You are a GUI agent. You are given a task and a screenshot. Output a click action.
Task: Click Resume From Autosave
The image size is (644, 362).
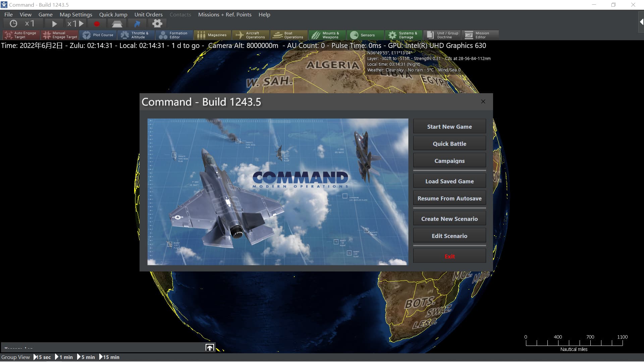pyautogui.click(x=449, y=198)
